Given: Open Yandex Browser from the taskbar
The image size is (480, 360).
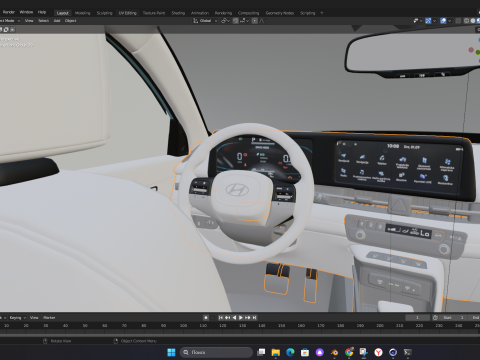Looking at the screenshot, I should click(x=378, y=352).
